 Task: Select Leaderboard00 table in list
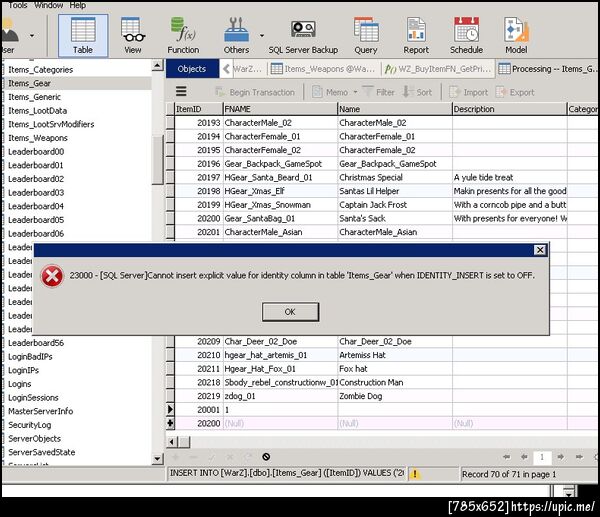tap(36, 152)
